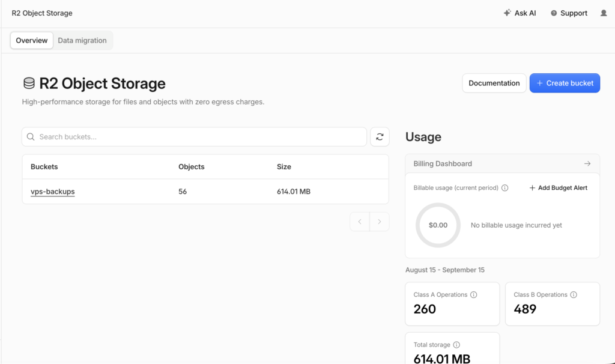Click the 56 objects cell
Image resolution: width=615 pixels, height=364 pixels.
183,192
